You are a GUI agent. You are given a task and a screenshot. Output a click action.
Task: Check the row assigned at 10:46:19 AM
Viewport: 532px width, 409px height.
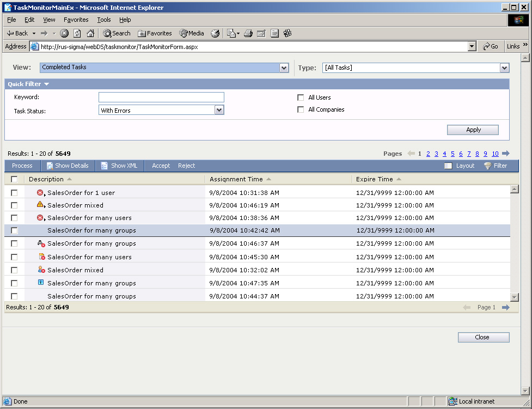tap(14, 205)
